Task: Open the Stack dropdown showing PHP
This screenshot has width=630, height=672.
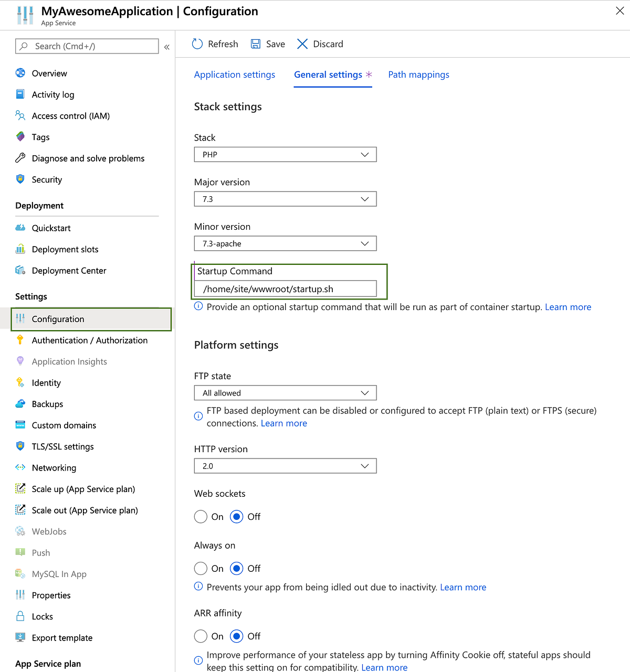Action: [285, 154]
